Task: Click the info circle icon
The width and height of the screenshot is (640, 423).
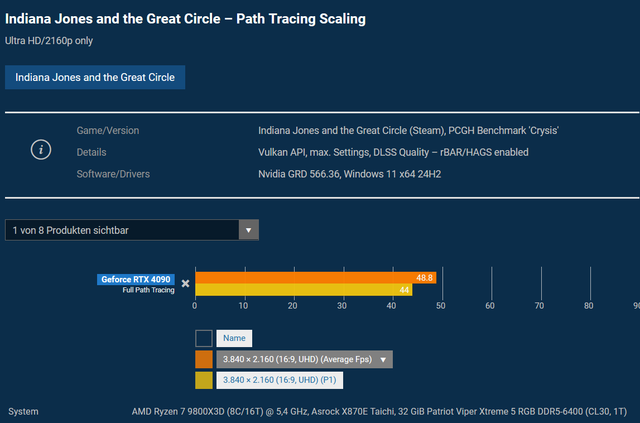Action: pos(41,150)
